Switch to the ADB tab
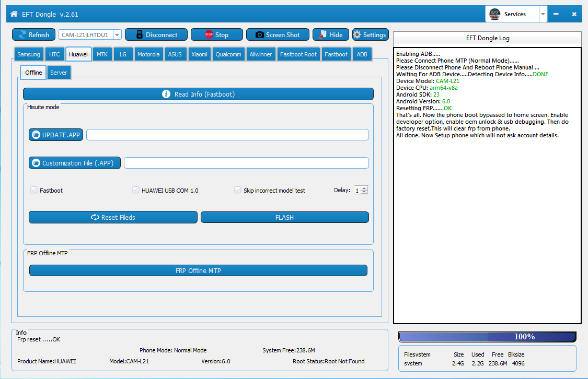 point(362,54)
